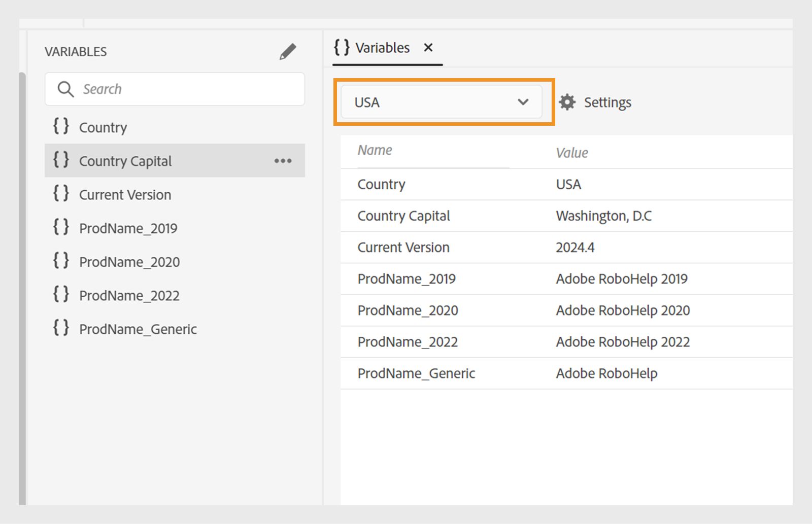Select Current Version in the variables list
The width and height of the screenshot is (812, 524).
click(x=175, y=194)
